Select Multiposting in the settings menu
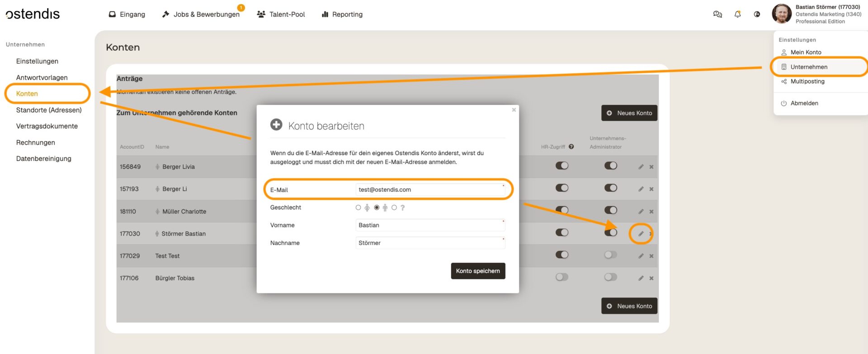Screen dimensions: 868x354 pyautogui.click(x=807, y=81)
